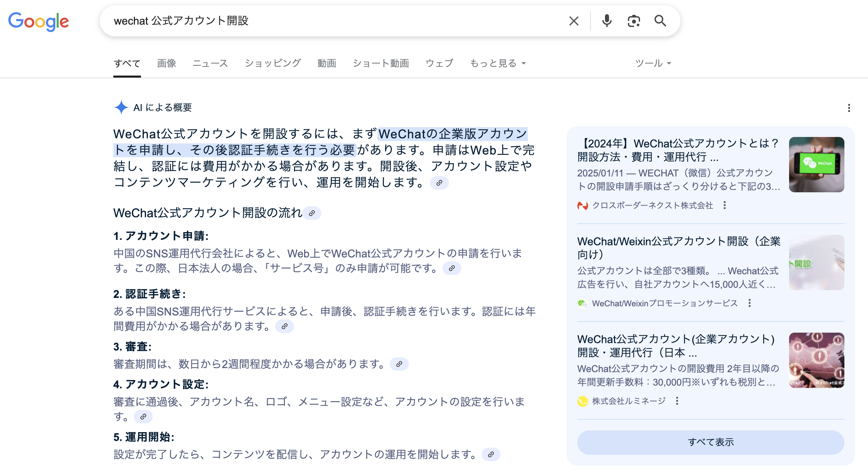Image resolution: width=868 pixels, height=475 pixels.
Task: Click link icon after アカウント設定 description
Action: click(x=143, y=417)
